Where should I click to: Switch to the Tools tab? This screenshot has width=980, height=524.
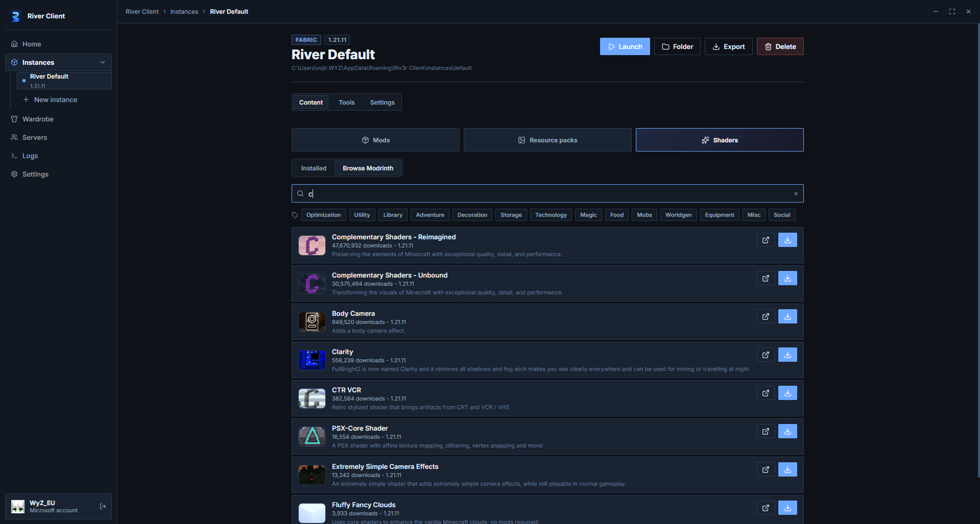(347, 102)
